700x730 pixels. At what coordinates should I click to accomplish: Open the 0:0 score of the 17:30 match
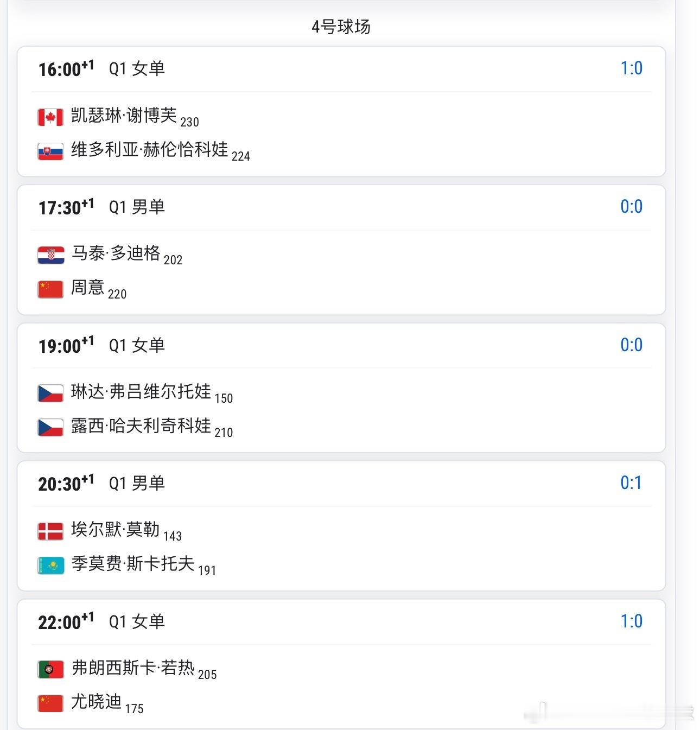point(631,207)
